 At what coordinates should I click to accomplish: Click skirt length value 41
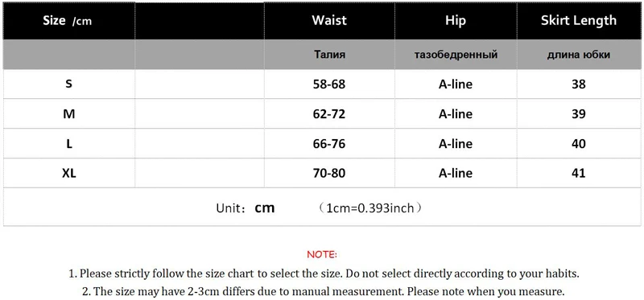[579, 173]
